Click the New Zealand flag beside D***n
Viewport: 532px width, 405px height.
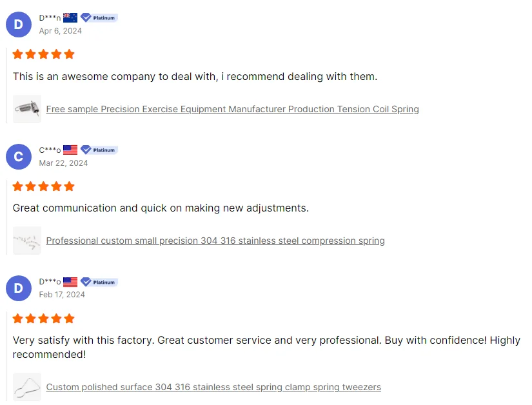(70, 18)
